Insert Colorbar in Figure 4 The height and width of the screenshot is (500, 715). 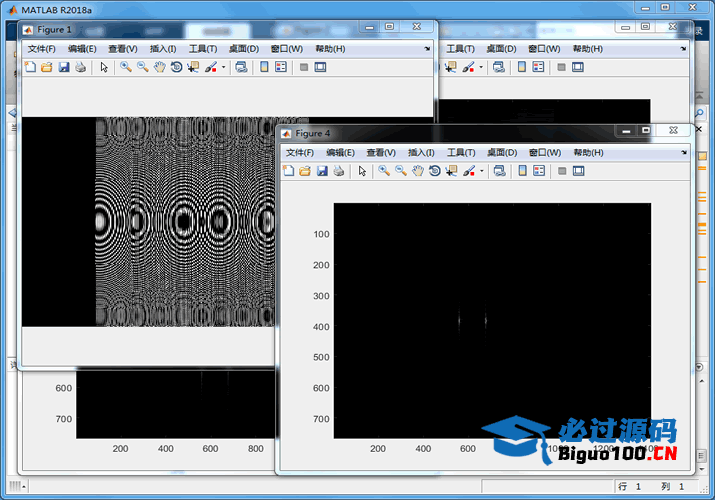click(523, 171)
